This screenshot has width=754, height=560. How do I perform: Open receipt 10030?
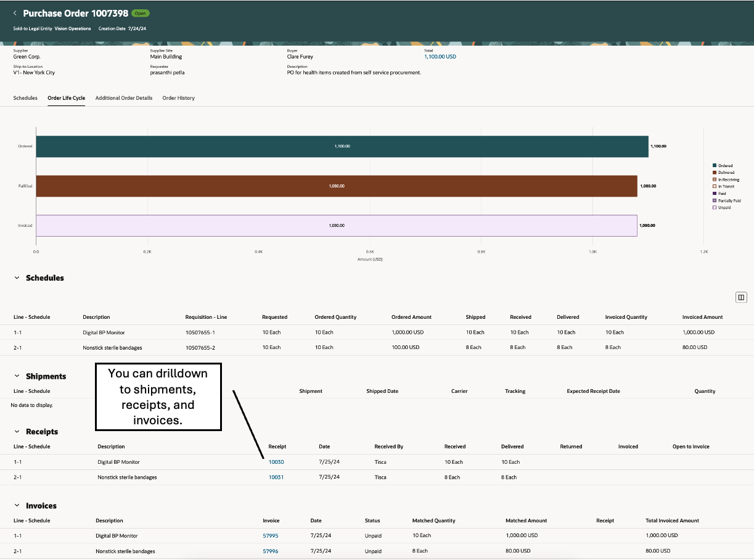point(276,462)
